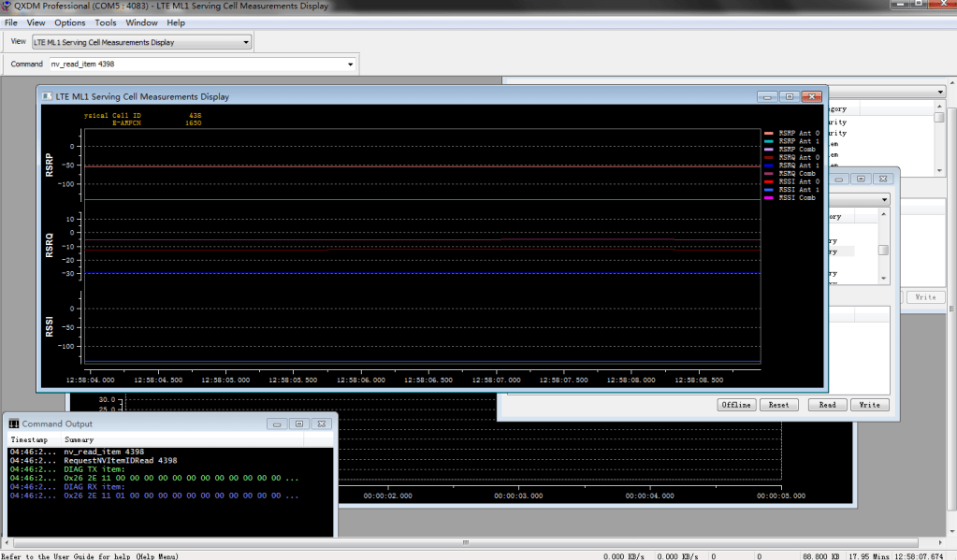
Task: Click the Command Output window icon
Action: [14, 424]
